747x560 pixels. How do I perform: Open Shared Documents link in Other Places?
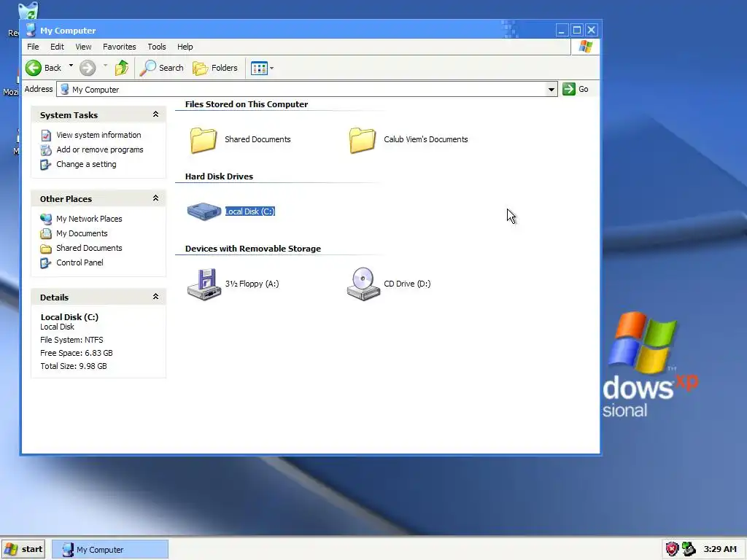point(89,248)
